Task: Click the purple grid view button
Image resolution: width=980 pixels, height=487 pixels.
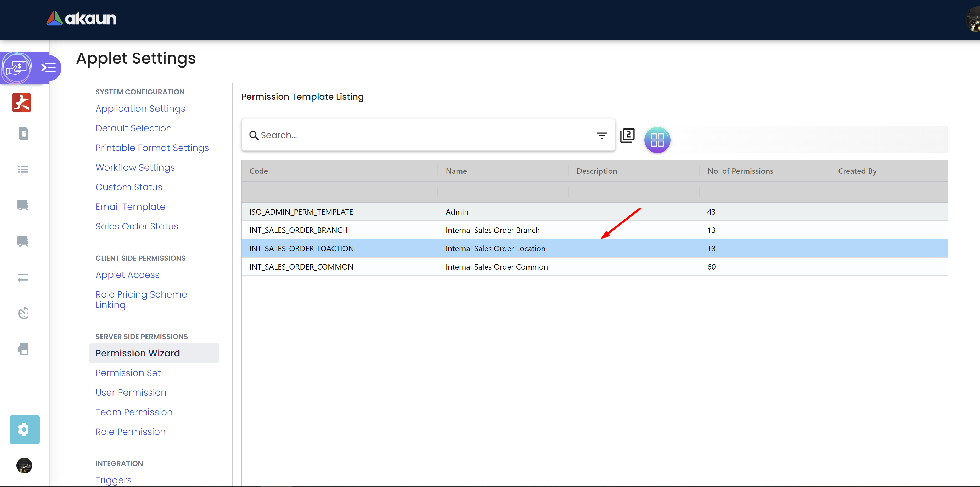Action: pos(657,140)
